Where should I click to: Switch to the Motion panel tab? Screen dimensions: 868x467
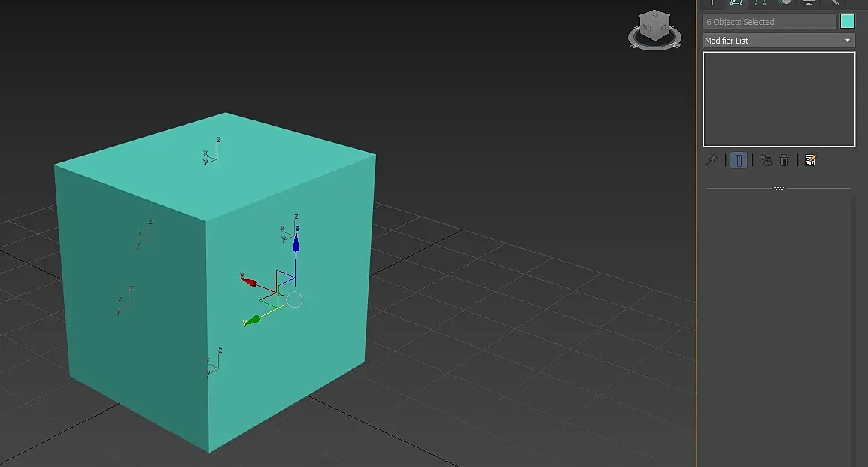click(x=785, y=3)
